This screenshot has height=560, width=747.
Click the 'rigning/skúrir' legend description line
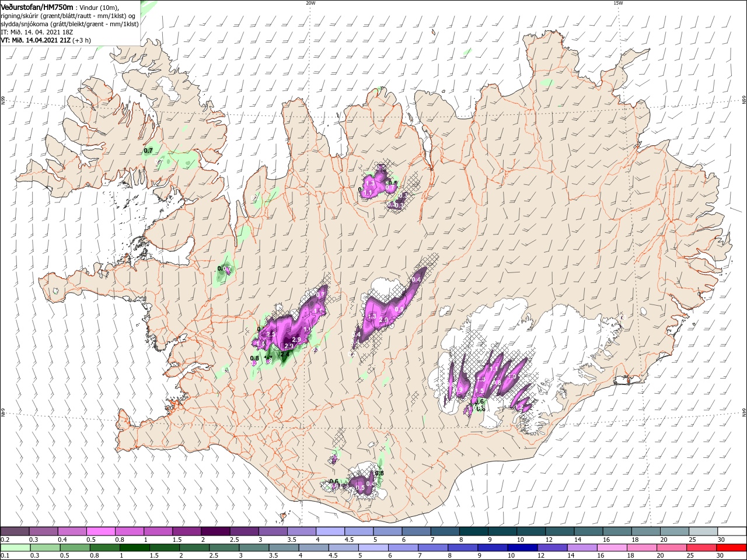pyautogui.click(x=69, y=16)
